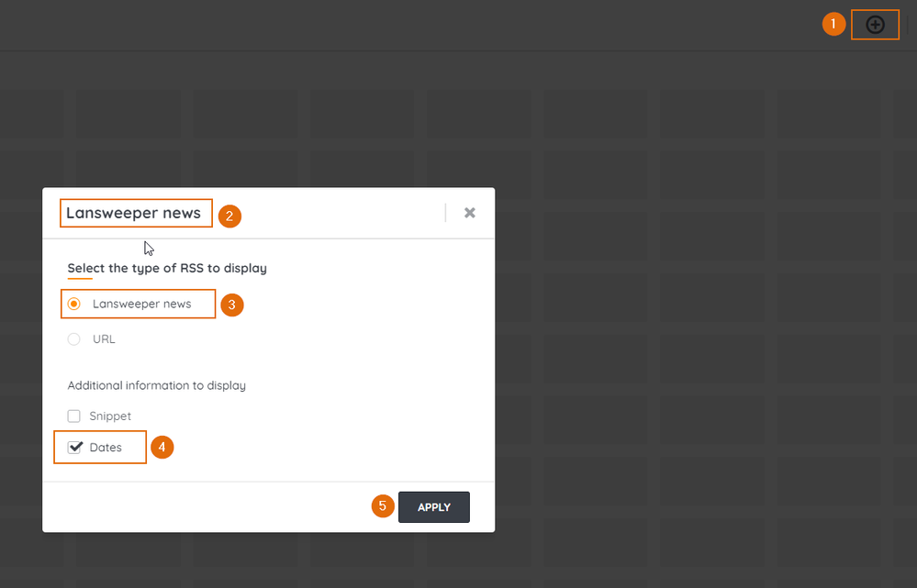
Task: Click the URL label text
Action: coord(104,339)
